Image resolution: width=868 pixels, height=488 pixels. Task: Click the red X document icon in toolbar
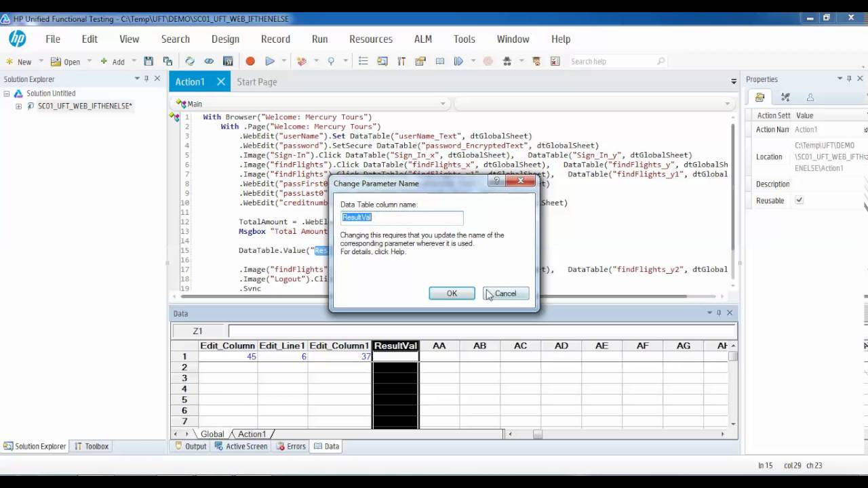555,61
